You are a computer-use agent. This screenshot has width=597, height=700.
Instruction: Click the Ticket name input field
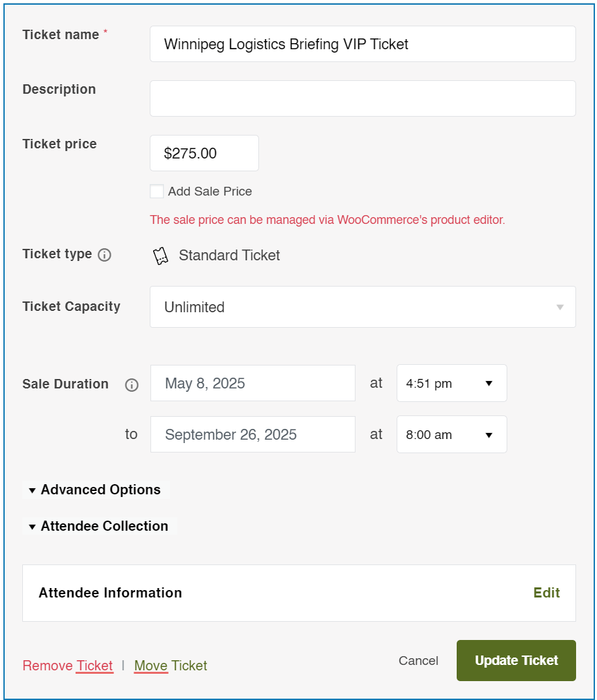click(x=362, y=44)
